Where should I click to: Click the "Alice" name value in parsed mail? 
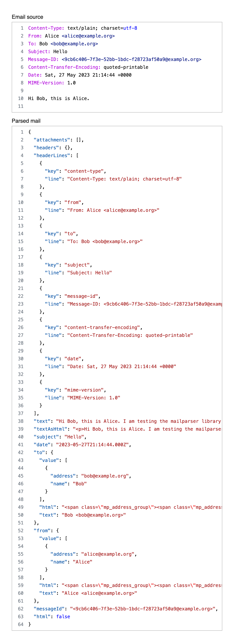(82, 562)
